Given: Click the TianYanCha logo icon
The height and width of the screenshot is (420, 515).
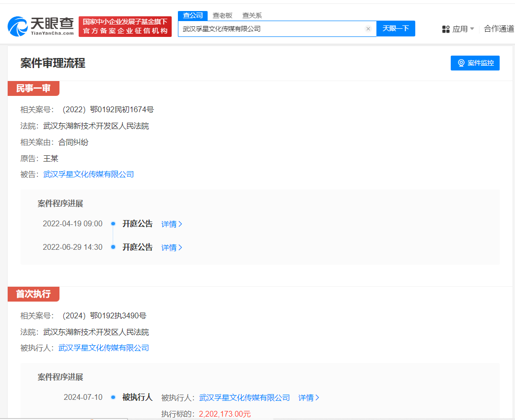Looking at the screenshot, I should tap(18, 26).
